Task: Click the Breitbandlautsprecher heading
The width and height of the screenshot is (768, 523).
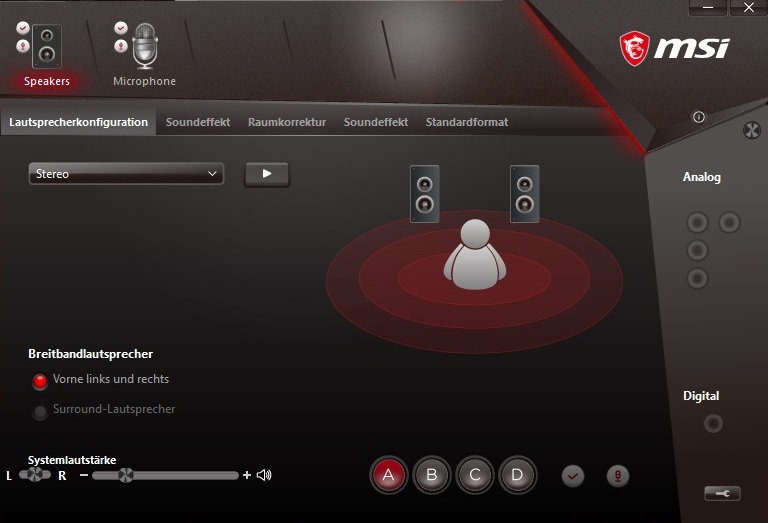Action: point(91,354)
